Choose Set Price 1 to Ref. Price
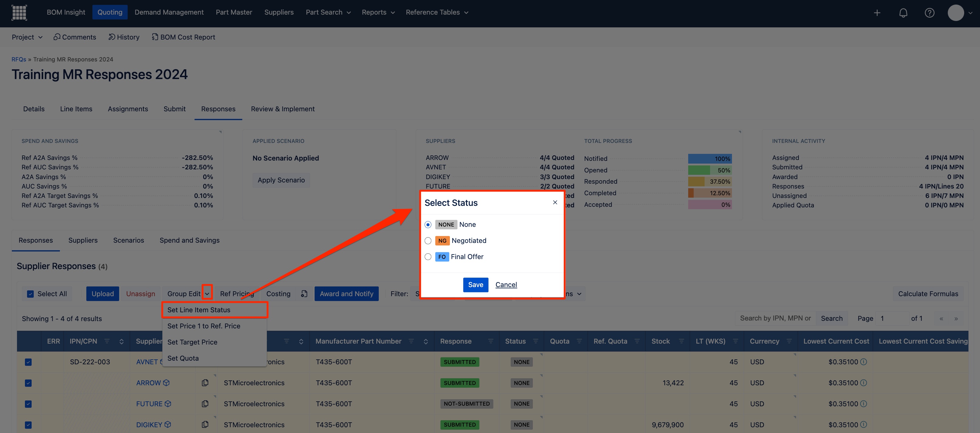The image size is (980, 433). click(x=215, y=326)
